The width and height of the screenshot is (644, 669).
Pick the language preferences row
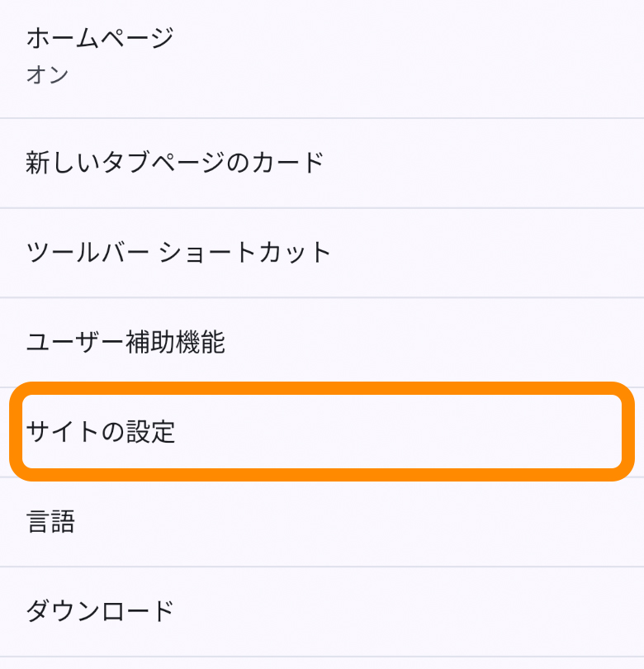322,522
